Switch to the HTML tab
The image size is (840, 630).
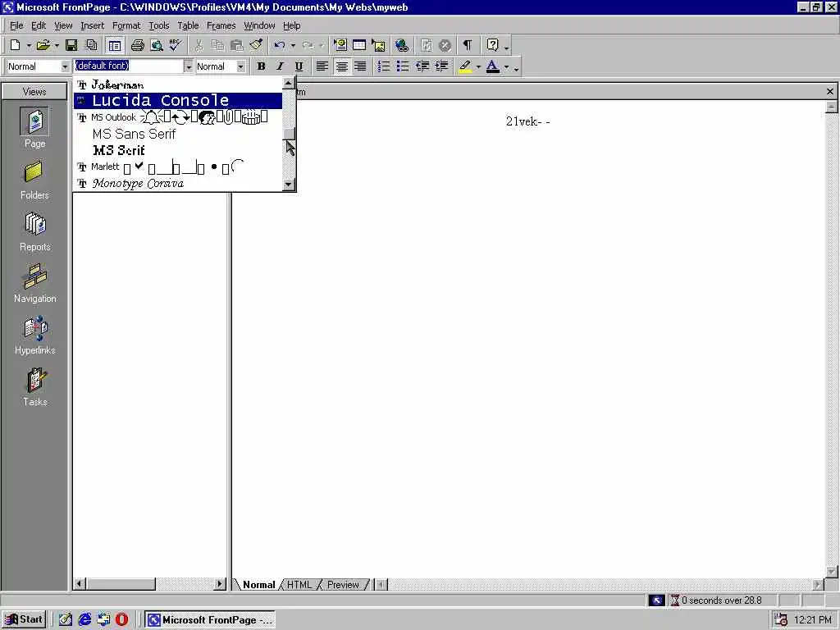[299, 584]
